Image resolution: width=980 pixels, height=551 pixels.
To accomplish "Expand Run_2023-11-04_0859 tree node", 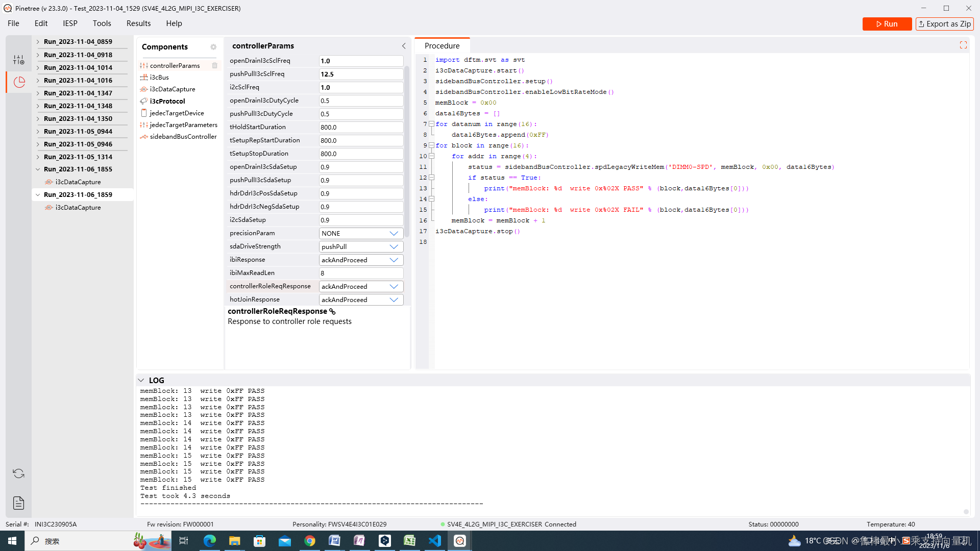I will tap(38, 42).
